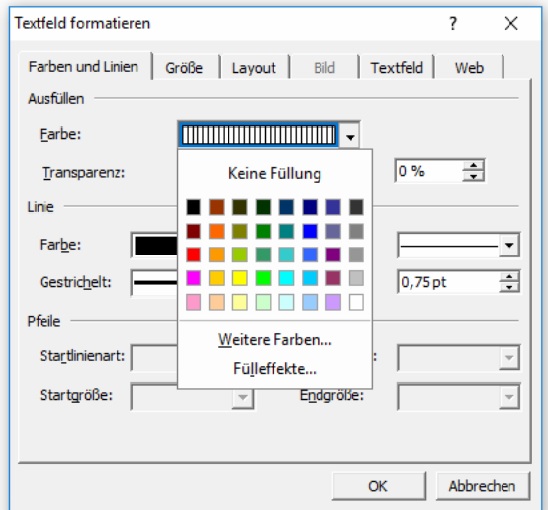Select Keine Füllung option

click(x=275, y=173)
